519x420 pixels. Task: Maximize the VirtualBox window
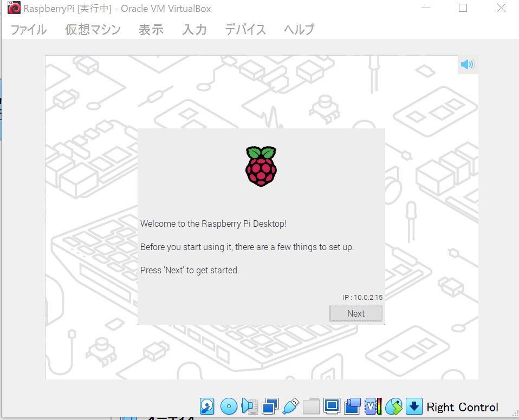[463, 8]
